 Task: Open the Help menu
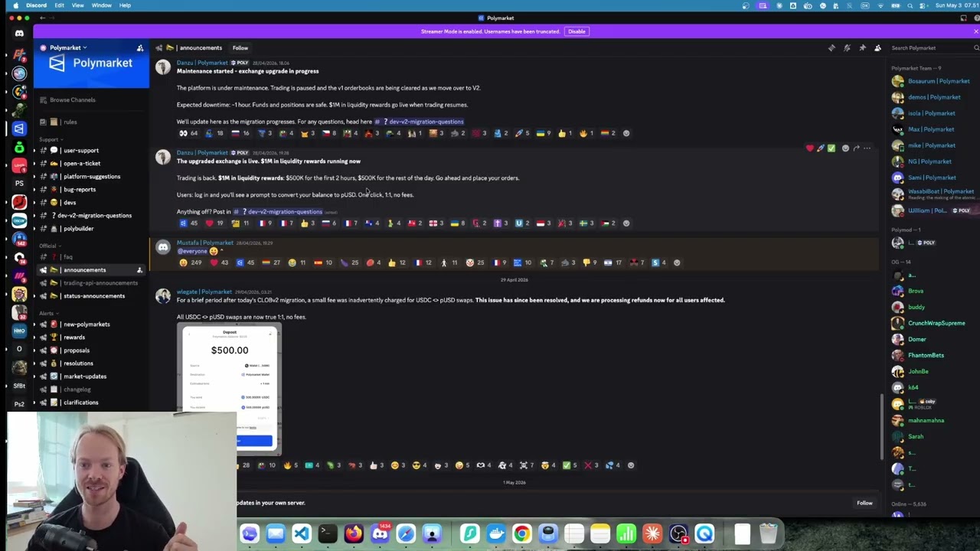tap(125, 5)
